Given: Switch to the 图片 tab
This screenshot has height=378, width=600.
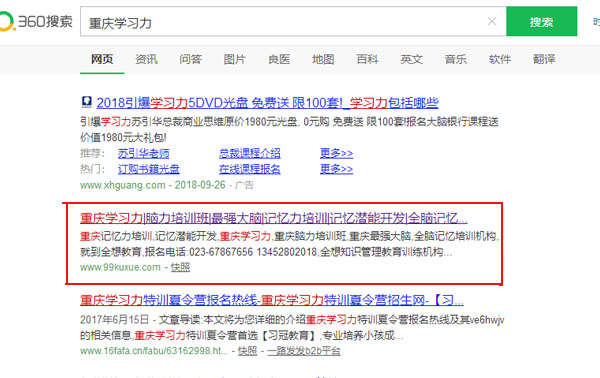Looking at the screenshot, I should tap(235, 59).
